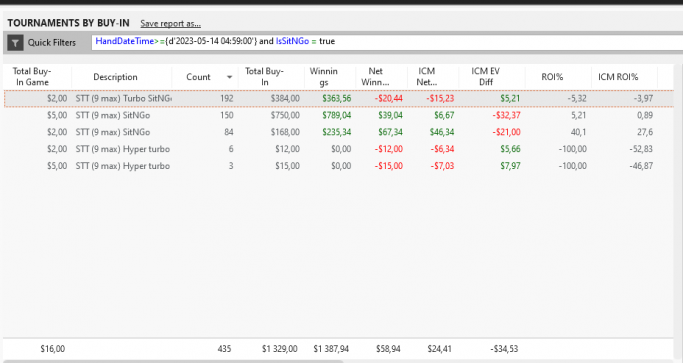Click the ICM EV Diff cell '$5,21'
The height and width of the screenshot is (363, 683).
click(x=510, y=98)
